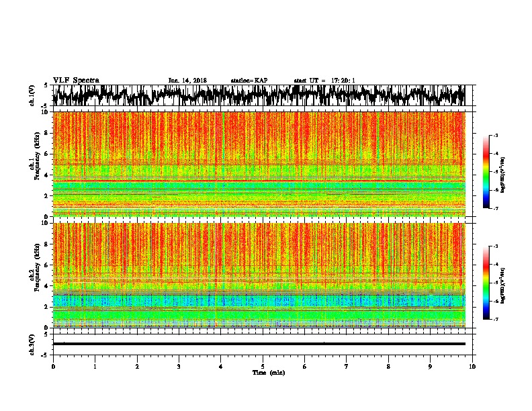The image size is (532, 411).
Task: Click the ch.2 color bar "log(PSD)" label
Action: pyautogui.click(x=503, y=285)
